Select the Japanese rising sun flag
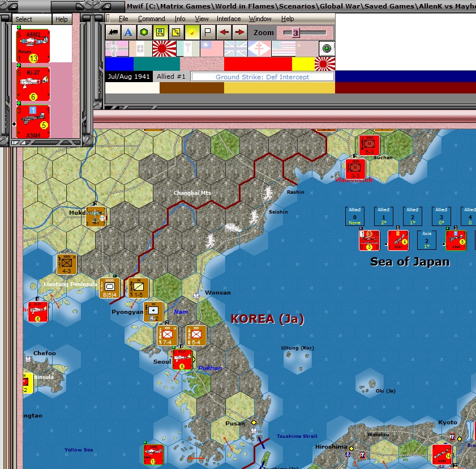Viewport: 476px width, 469px height. 164,49
